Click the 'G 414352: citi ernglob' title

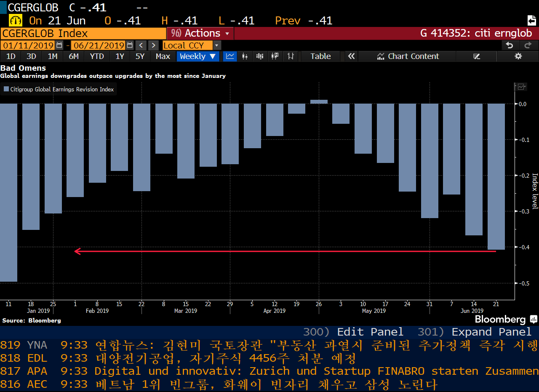(476, 33)
